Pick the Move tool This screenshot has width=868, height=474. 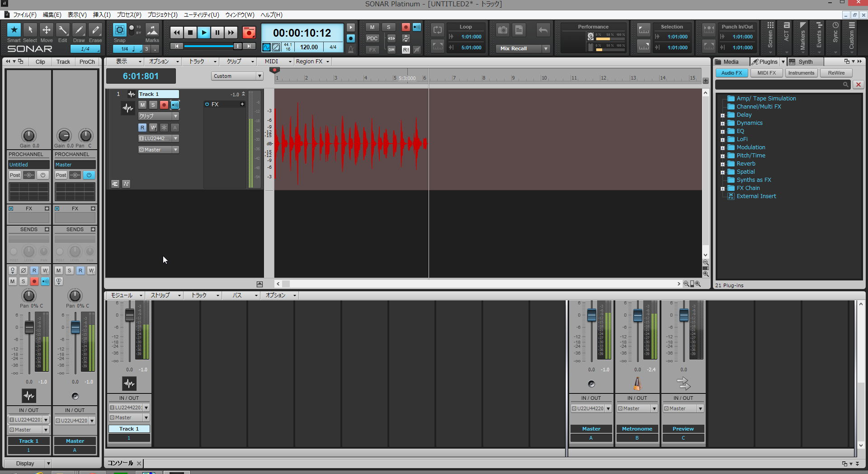point(47,30)
